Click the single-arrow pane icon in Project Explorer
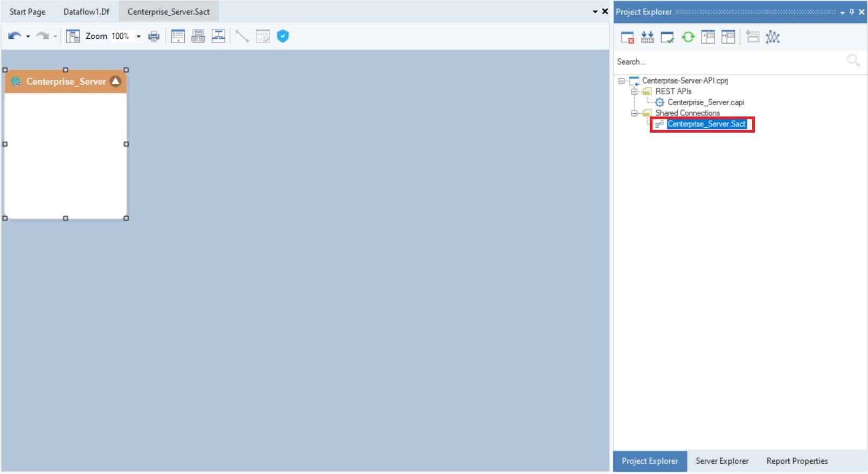 [708, 37]
